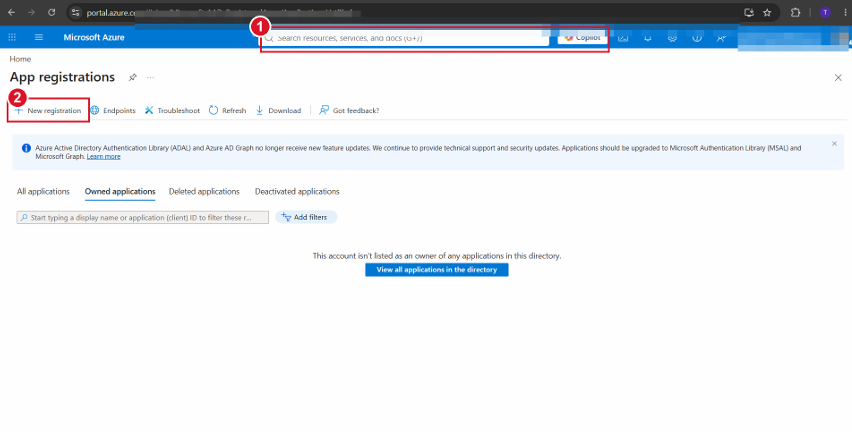The height and width of the screenshot is (432, 852).
Task: Open the browser extensions puzzle icon
Action: tap(795, 12)
